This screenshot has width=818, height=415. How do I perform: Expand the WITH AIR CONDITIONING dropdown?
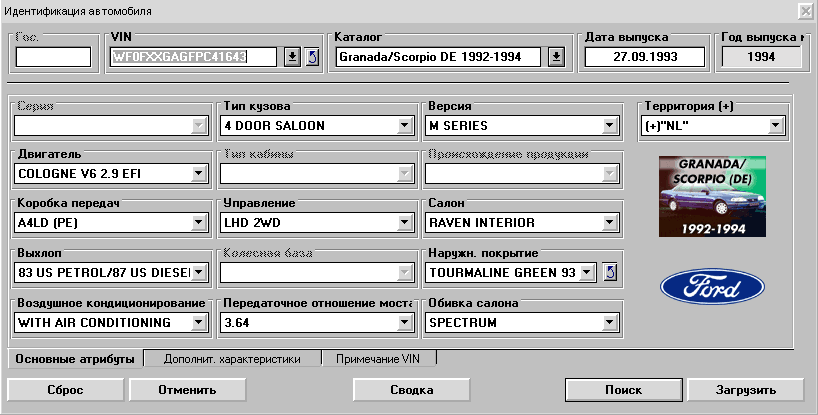coord(198,322)
